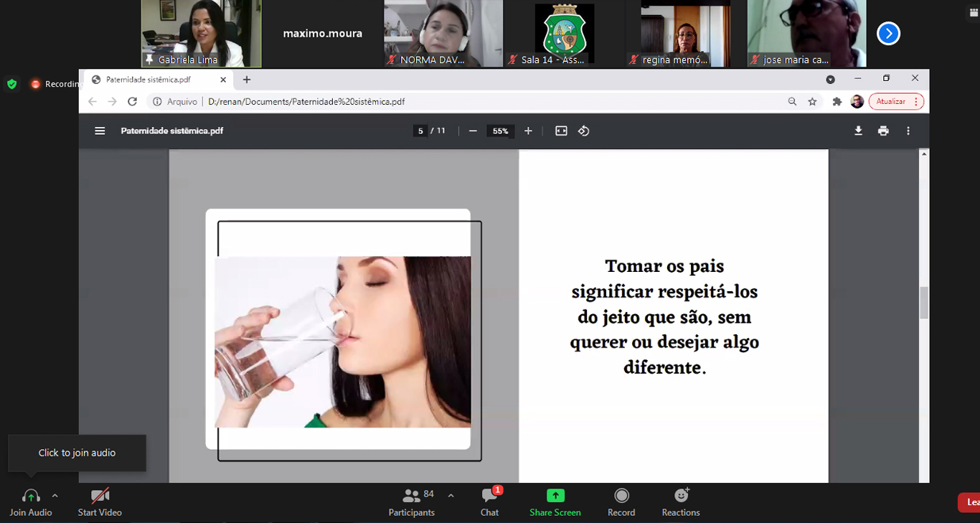Click the Share Screen button
The height and width of the screenshot is (523, 980).
pos(555,501)
